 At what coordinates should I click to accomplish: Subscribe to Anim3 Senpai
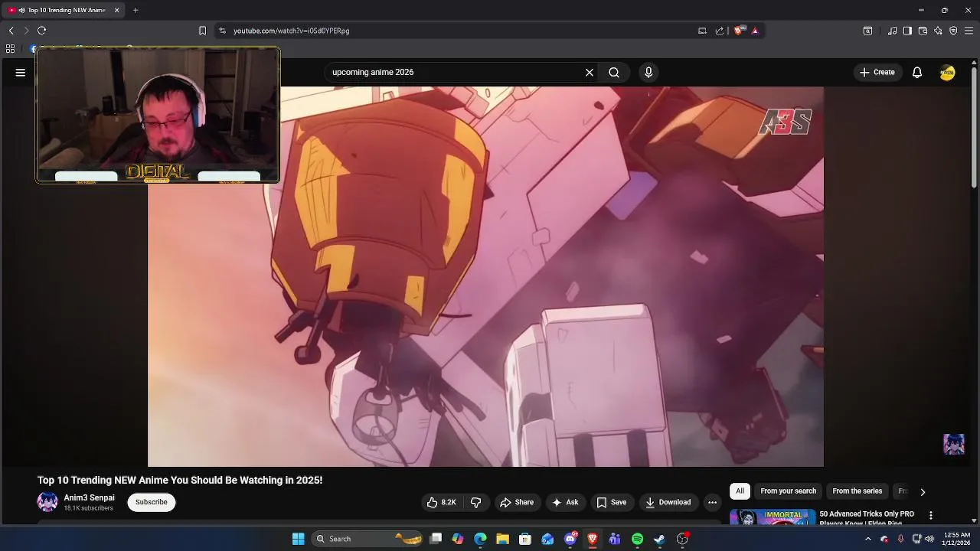coord(152,502)
